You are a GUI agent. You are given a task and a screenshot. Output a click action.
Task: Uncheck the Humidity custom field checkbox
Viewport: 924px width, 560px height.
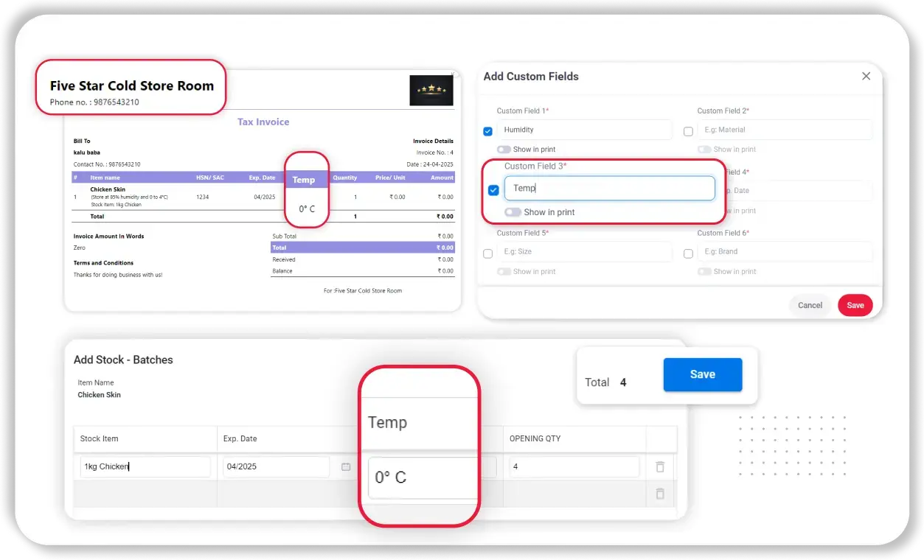(487, 131)
